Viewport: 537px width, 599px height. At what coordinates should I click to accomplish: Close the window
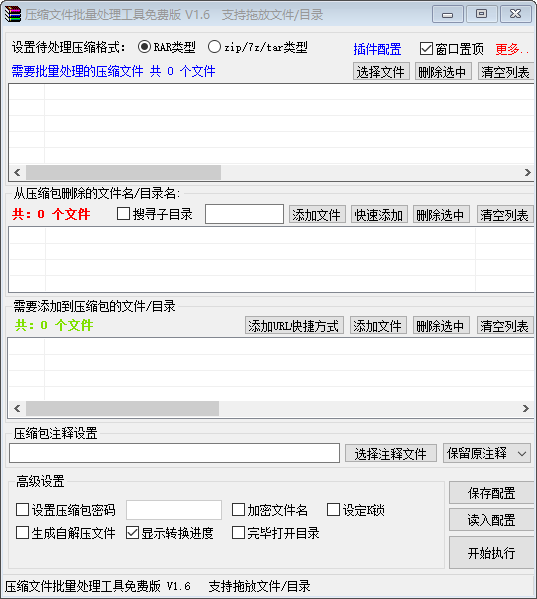tap(516, 15)
